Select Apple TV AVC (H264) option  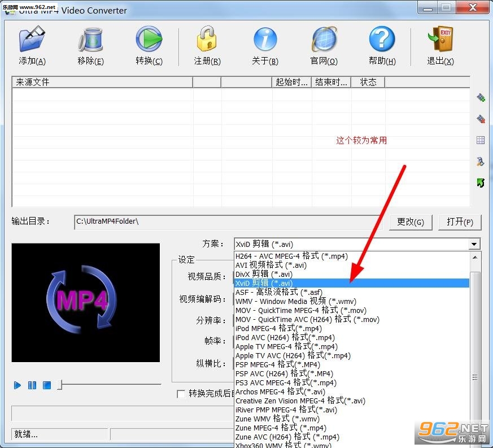coord(351,356)
